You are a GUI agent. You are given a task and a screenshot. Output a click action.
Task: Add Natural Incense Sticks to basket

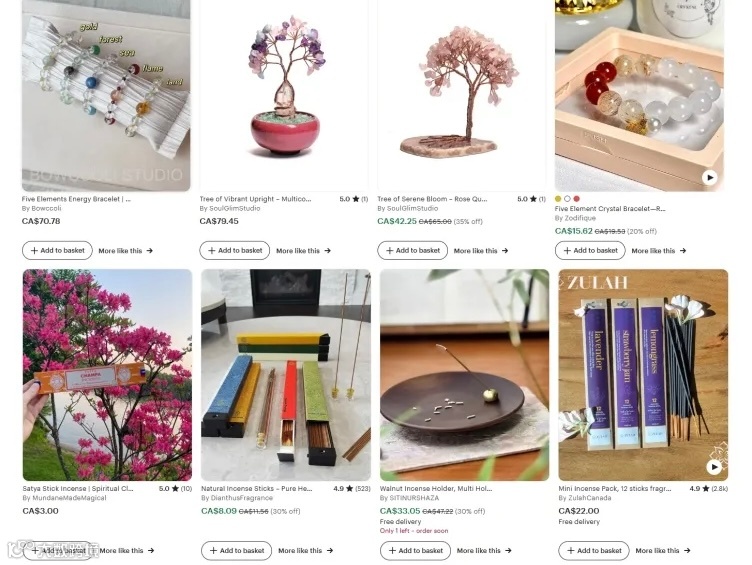click(x=236, y=551)
